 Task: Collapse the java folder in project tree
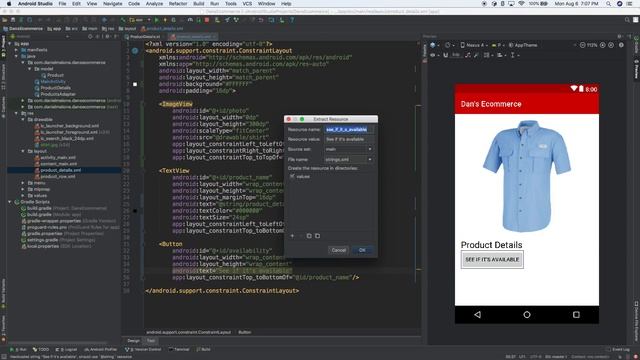click(16, 56)
